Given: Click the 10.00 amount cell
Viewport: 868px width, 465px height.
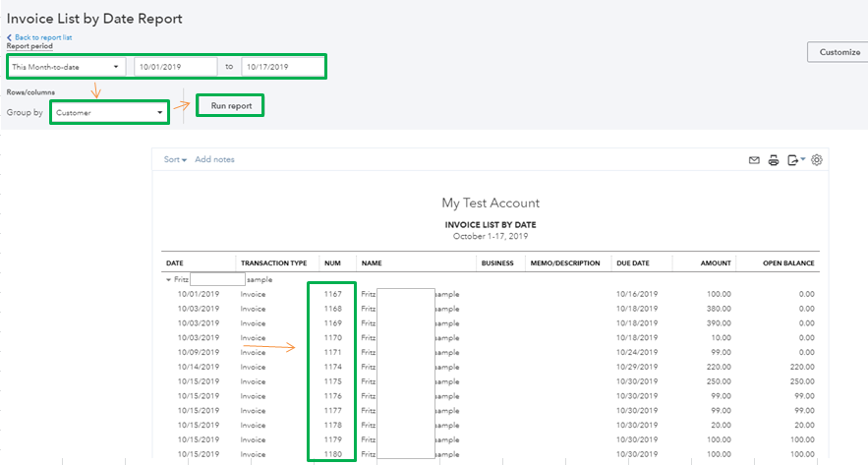Looking at the screenshot, I should tap(721, 337).
